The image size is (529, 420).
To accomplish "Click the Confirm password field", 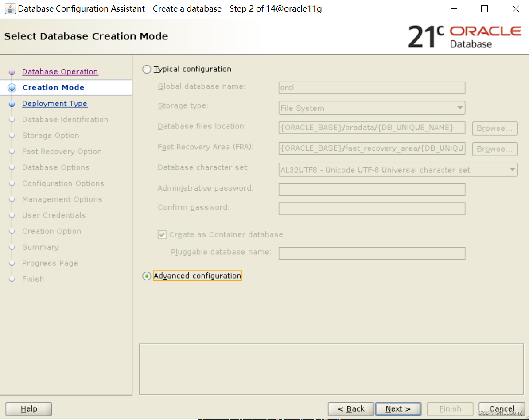I will (372, 209).
